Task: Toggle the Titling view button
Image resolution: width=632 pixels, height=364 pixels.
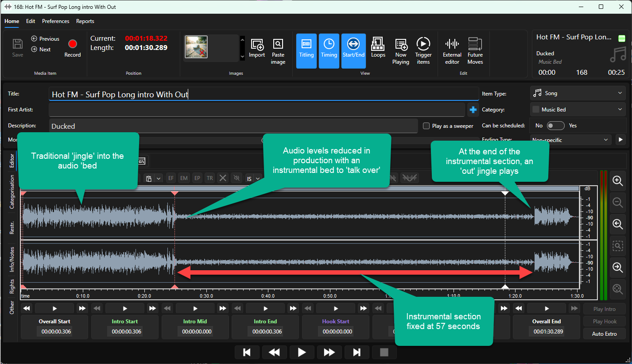Action: pos(306,51)
